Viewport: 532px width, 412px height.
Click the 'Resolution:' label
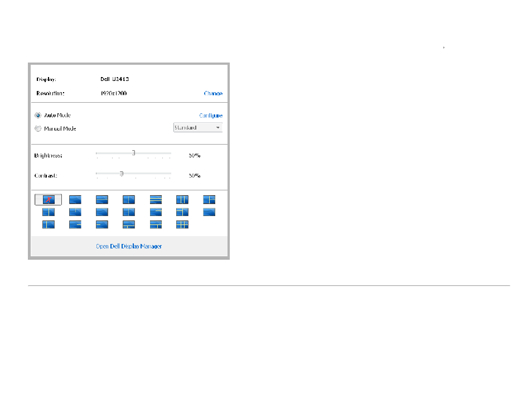click(x=50, y=93)
